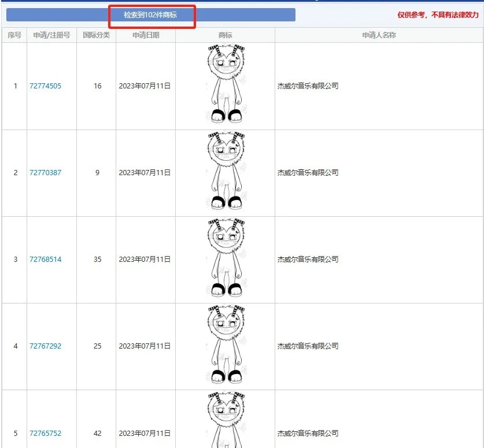
Task: Select applicant name in row 72765752
Action: pyautogui.click(x=308, y=433)
